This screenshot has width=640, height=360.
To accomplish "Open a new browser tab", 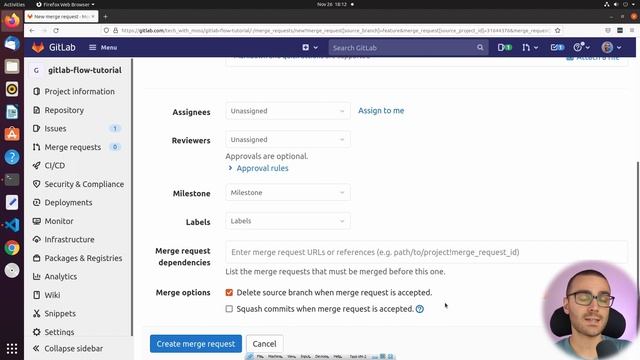I will pos(105,17).
